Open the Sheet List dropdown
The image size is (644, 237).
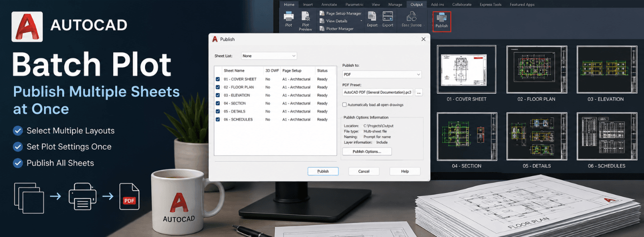[269, 56]
